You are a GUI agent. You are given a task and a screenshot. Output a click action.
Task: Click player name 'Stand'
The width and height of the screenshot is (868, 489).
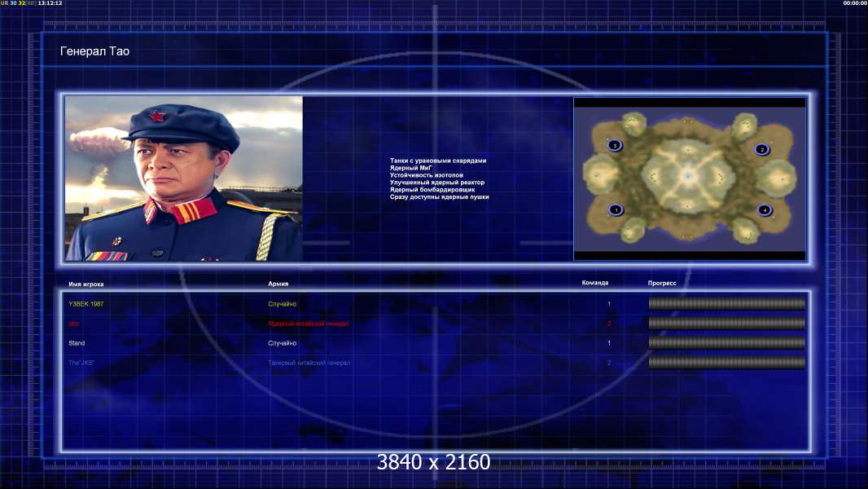(x=77, y=343)
